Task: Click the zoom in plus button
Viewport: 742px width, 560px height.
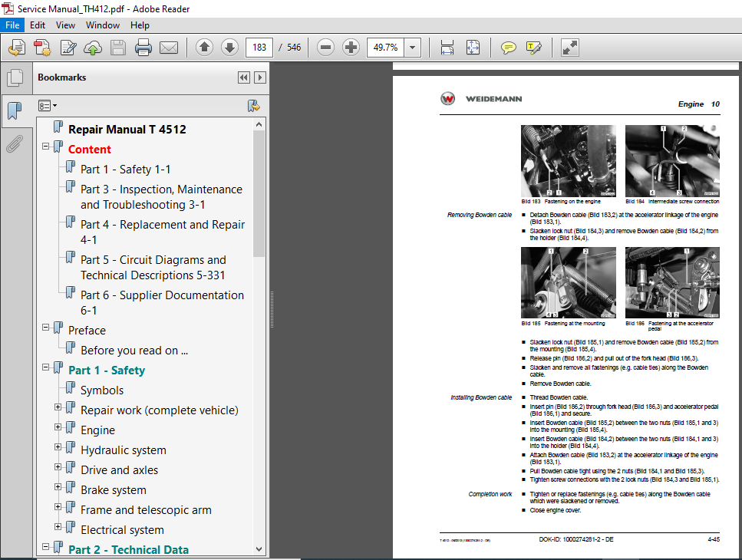Action: [x=351, y=48]
